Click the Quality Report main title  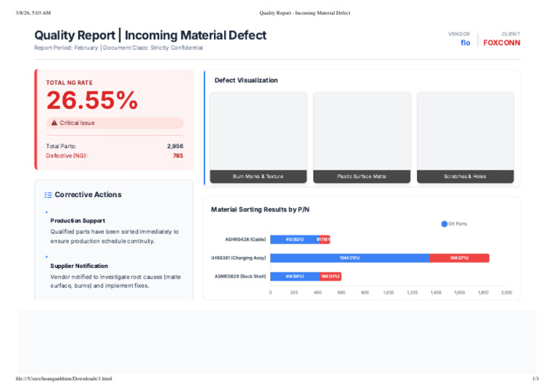150,35
